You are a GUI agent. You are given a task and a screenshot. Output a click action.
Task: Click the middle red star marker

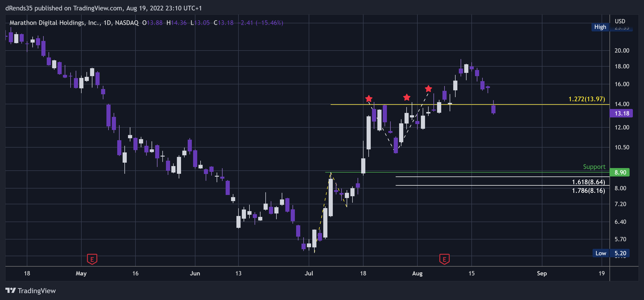click(x=407, y=97)
